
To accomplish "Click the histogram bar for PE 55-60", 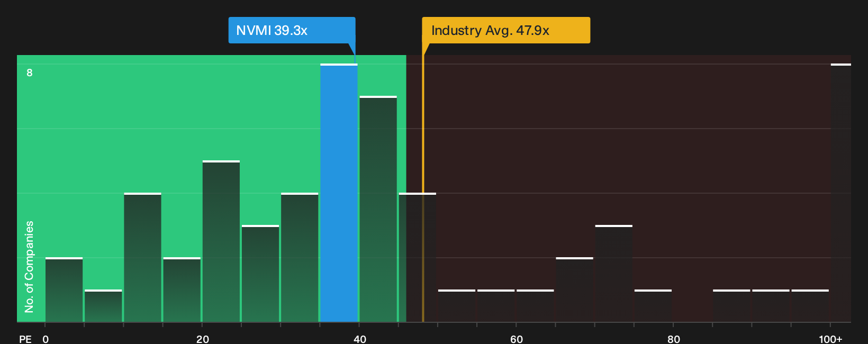I will (x=496, y=306).
